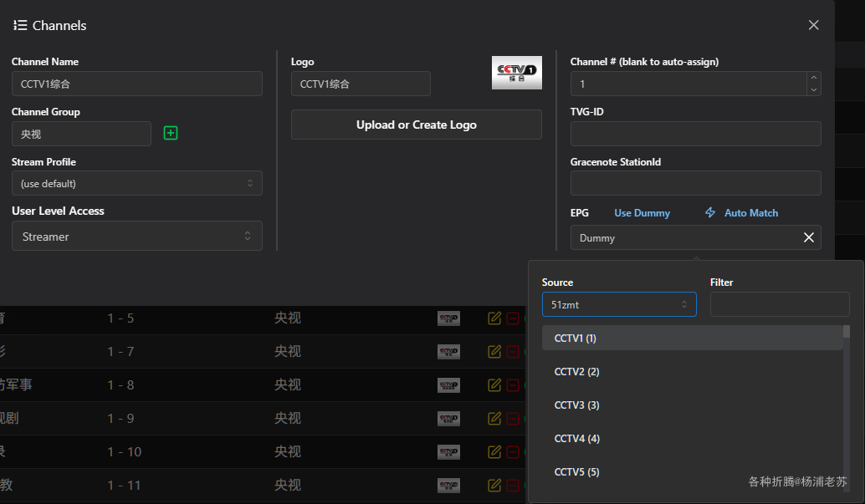Edit channel row 1 - 11
865x504 pixels.
[x=494, y=486]
